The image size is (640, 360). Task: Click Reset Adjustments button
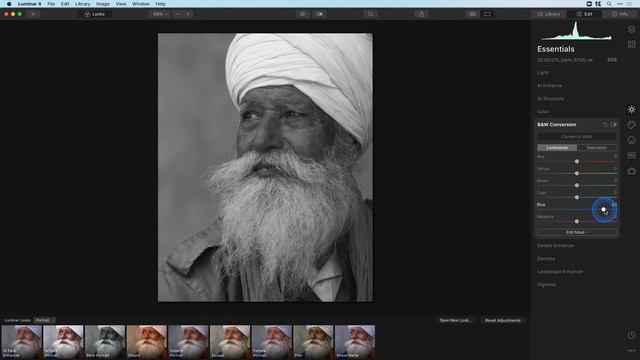pyautogui.click(x=502, y=320)
